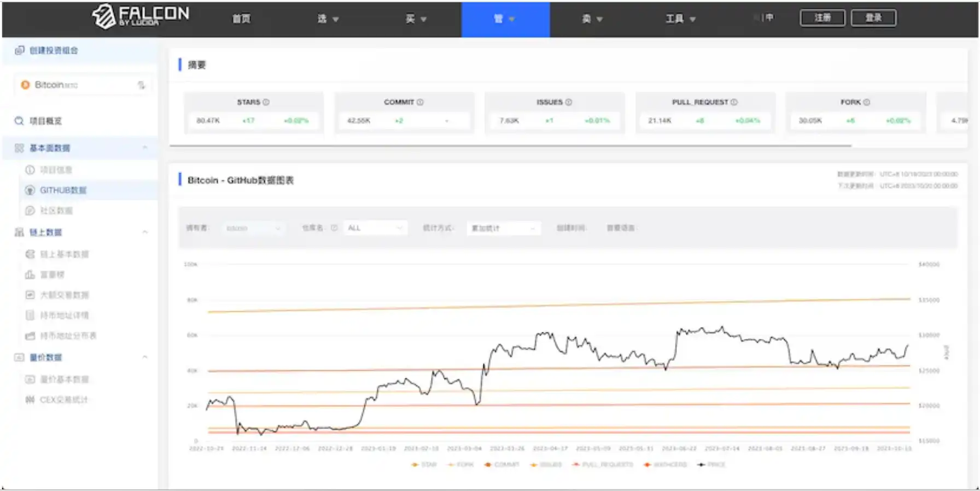Click the Falcon logo in header
This screenshot has width=980, height=491.
[140, 16]
